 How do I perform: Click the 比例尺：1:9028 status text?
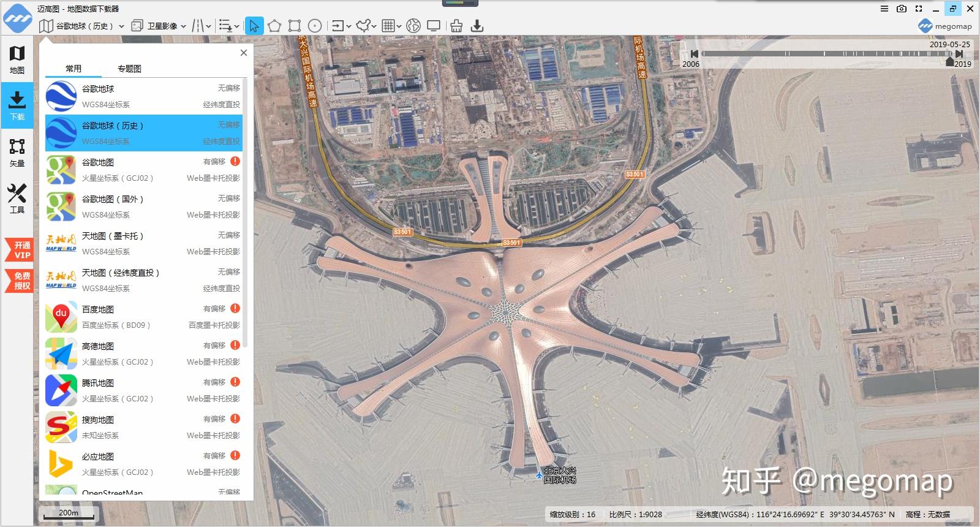coord(635,515)
